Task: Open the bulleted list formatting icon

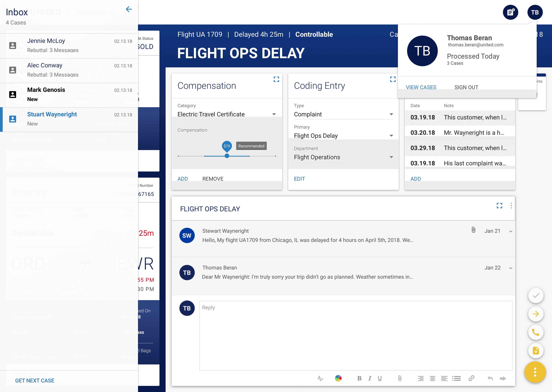Action: (x=457, y=378)
